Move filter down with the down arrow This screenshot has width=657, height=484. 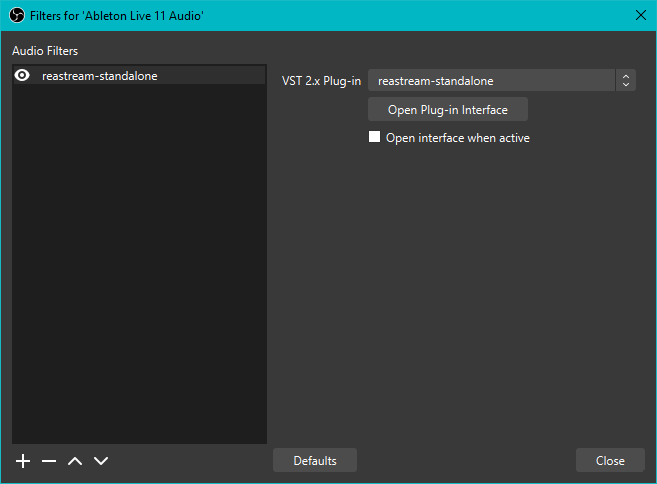100,461
